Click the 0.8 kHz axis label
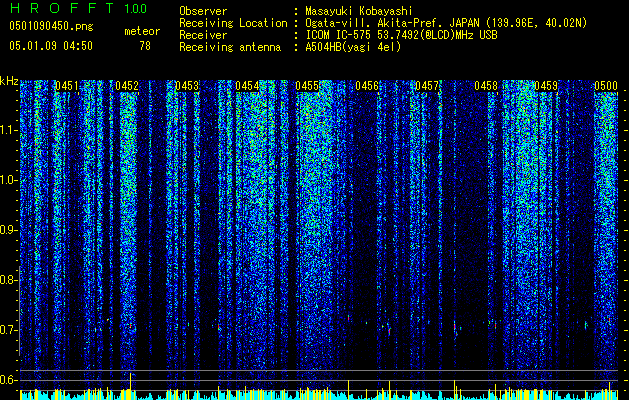629x400 pixels. pos(7,280)
